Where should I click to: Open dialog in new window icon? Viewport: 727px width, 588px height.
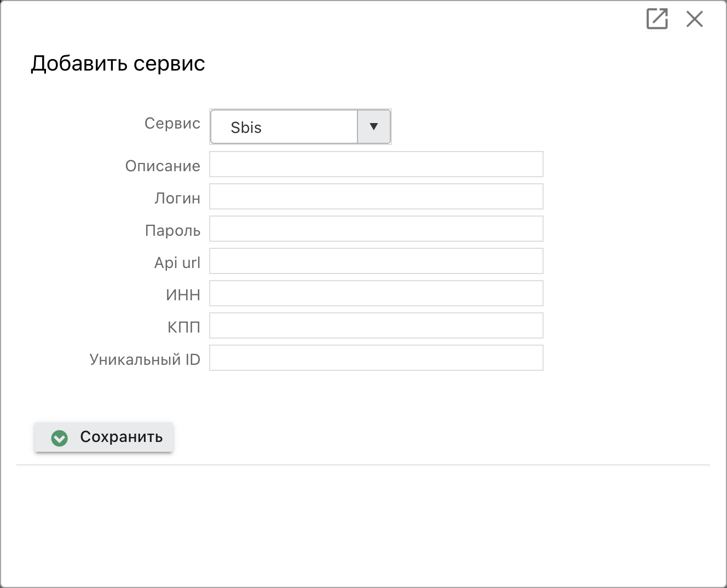[657, 19]
